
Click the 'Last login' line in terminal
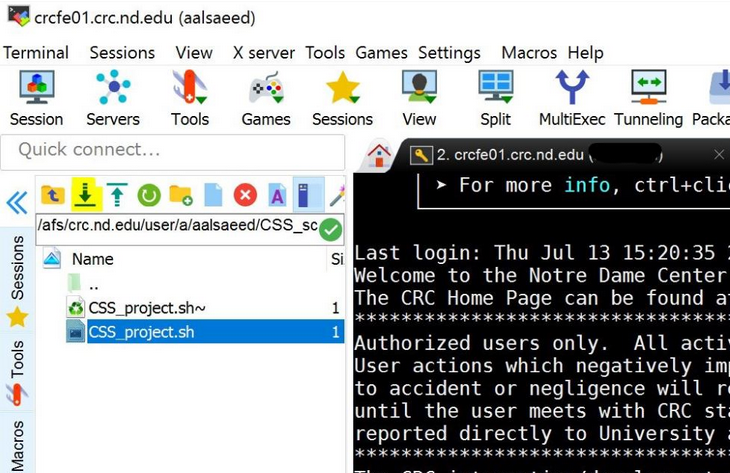542,253
